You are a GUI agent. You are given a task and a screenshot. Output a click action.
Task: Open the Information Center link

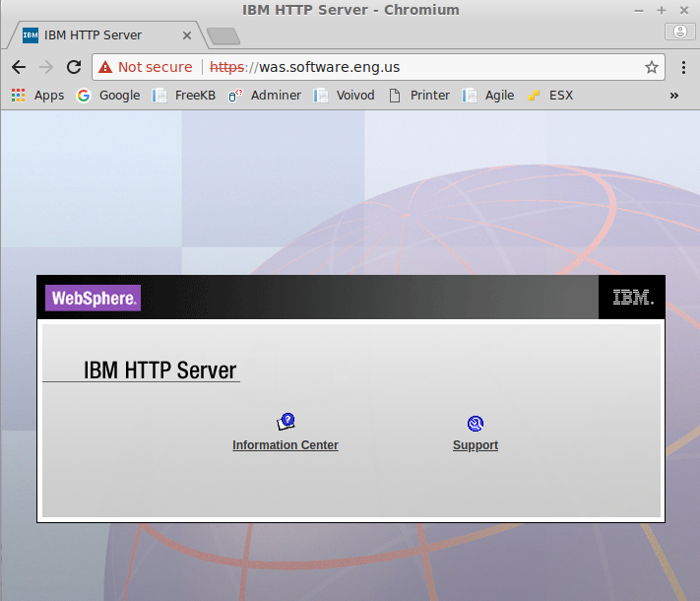tap(286, 445)
